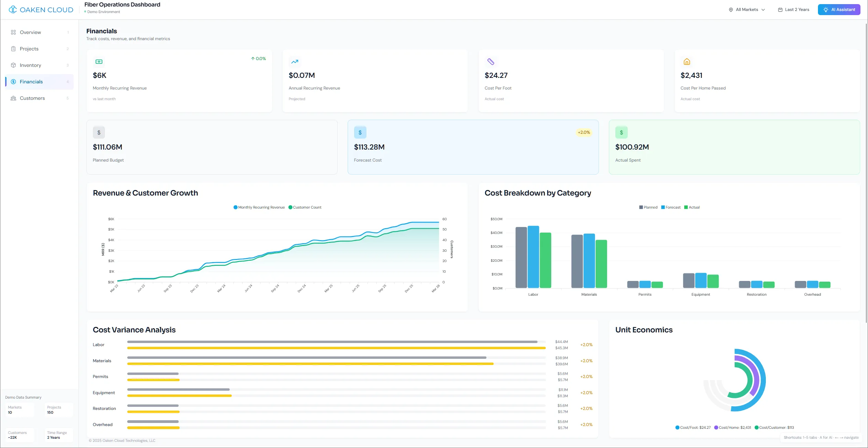Click the Financials dollar icon in sidebar
The image size is (868, 448).
(13, 82)
